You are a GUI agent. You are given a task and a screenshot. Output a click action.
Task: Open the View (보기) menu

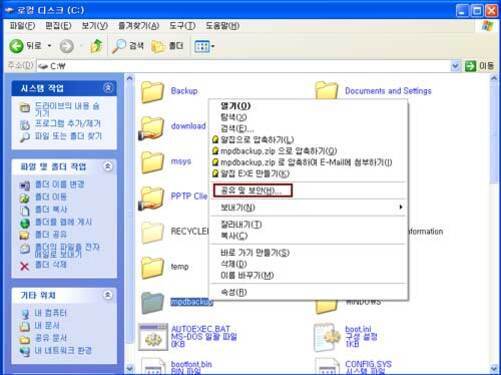(x=95, y=26)
